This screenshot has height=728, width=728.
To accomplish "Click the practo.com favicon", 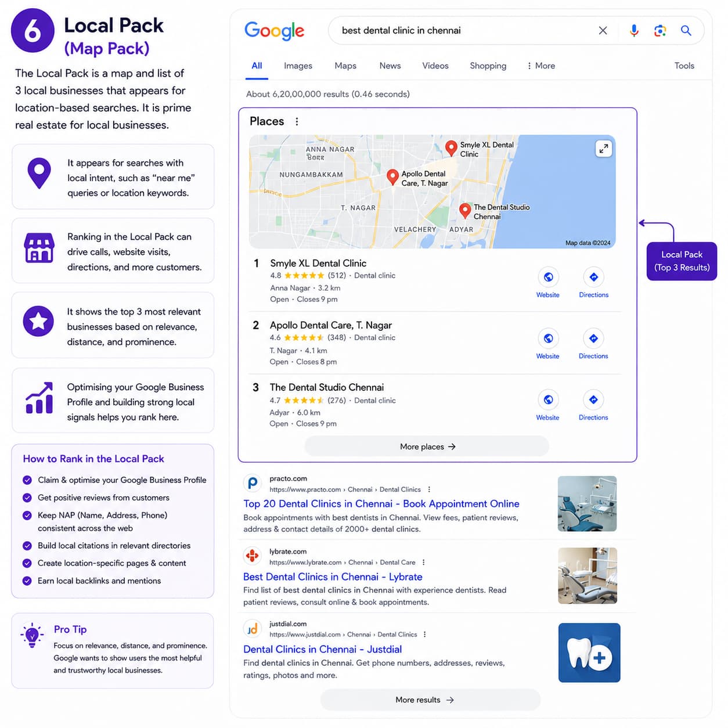I will click(252, 483).
